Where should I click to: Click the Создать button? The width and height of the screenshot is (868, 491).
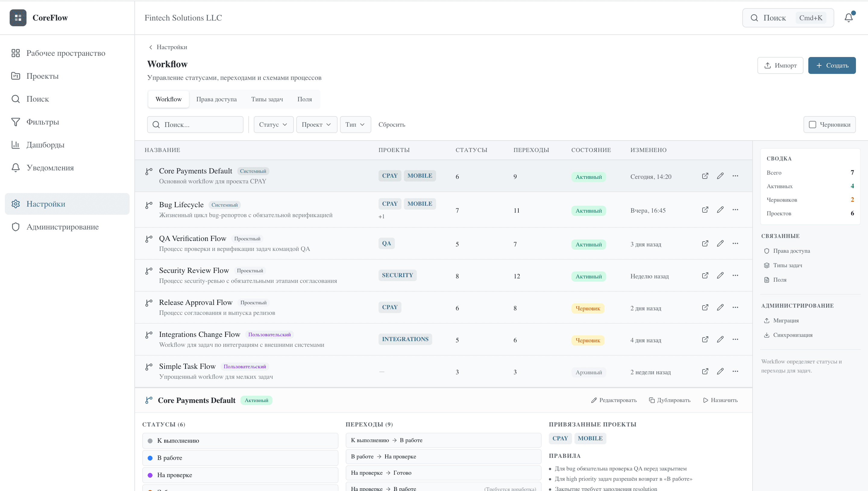pos(832,65)
